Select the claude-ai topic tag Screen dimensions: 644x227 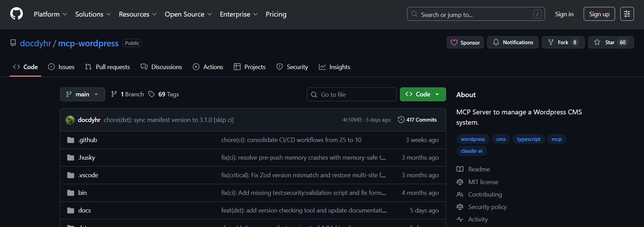coord(471,151)
